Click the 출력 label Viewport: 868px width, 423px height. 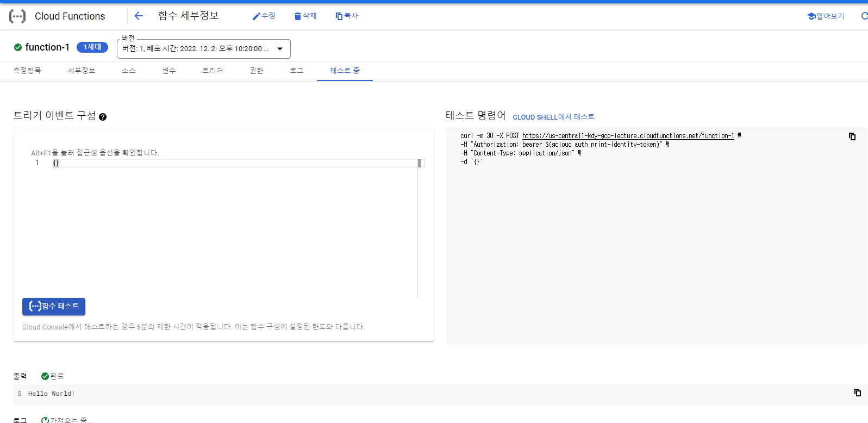20,376
